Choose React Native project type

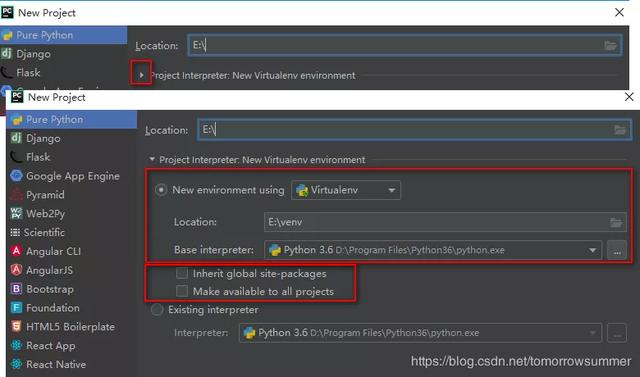coord(56,364)
